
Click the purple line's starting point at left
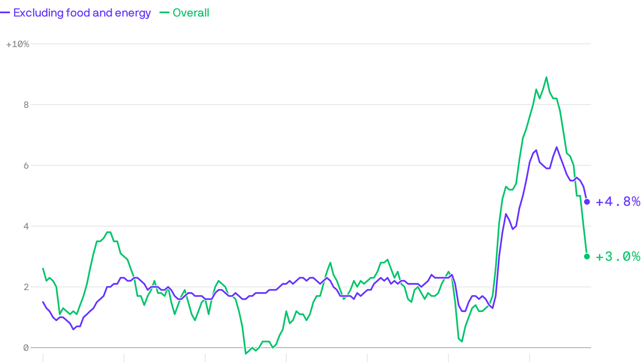tap(43, 302)
